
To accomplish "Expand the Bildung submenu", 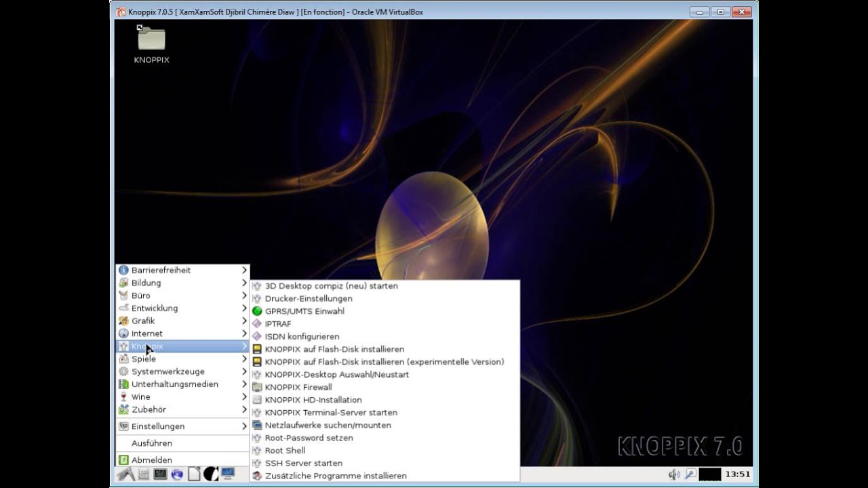I will point(182,283).
